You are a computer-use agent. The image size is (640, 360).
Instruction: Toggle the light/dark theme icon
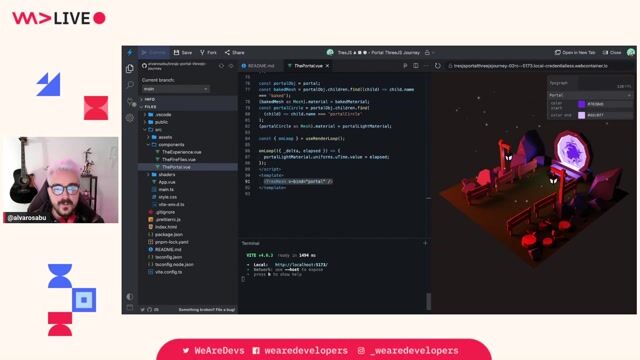[x=130, y=296]
